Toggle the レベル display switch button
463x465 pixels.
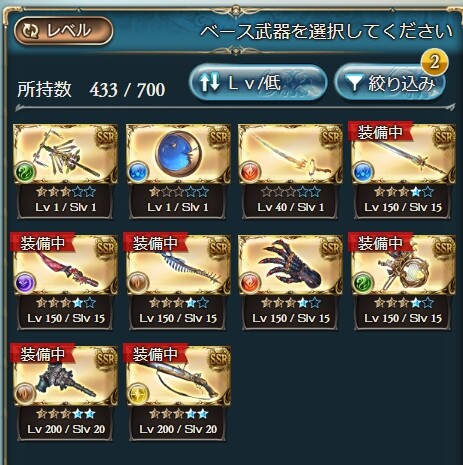tap(63, 31)
